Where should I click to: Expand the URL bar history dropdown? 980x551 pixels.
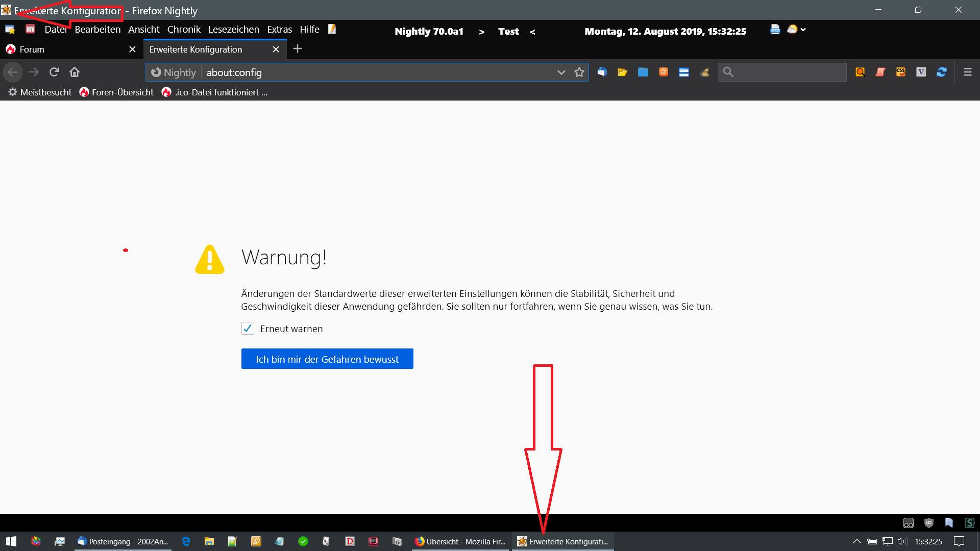(x=561, y=72)
